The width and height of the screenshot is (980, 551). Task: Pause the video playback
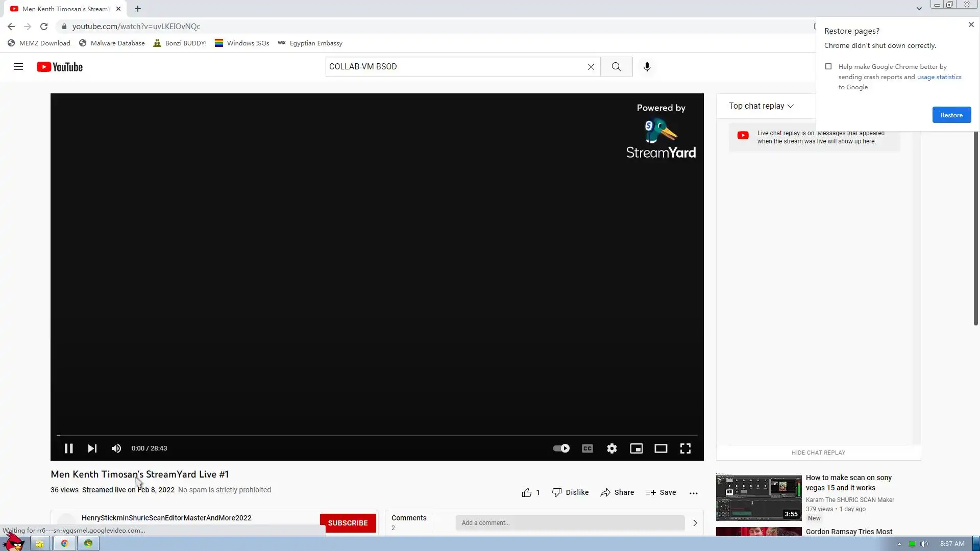pyautogui.click(x=68, y=448)
